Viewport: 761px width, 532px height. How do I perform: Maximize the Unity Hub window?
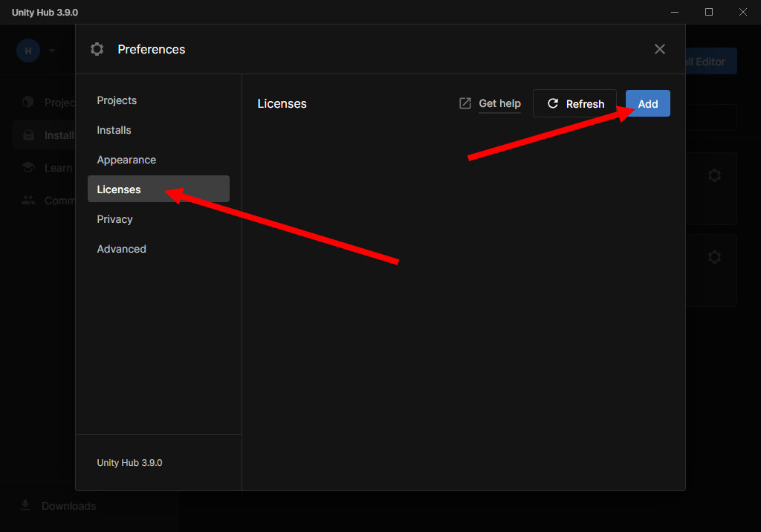[708, 12]
